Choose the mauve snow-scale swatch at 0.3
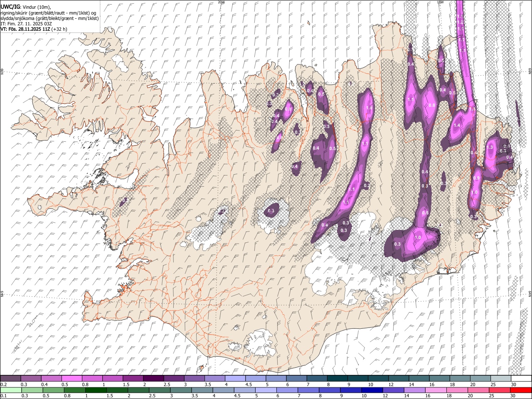 [31, 378]
